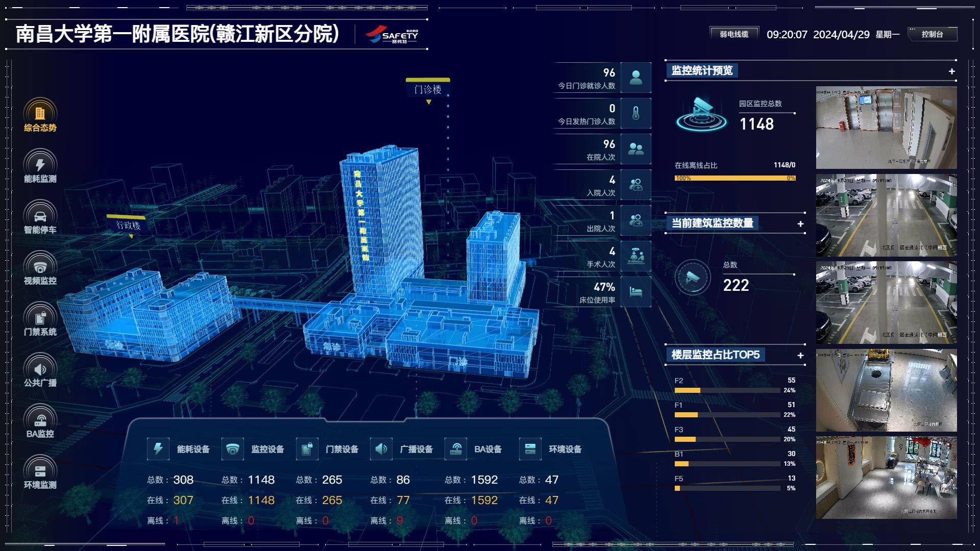Viewport: 980px width, 551px height.
Task: Select the 行政楼 building label
Action: [x=128, y=225]
